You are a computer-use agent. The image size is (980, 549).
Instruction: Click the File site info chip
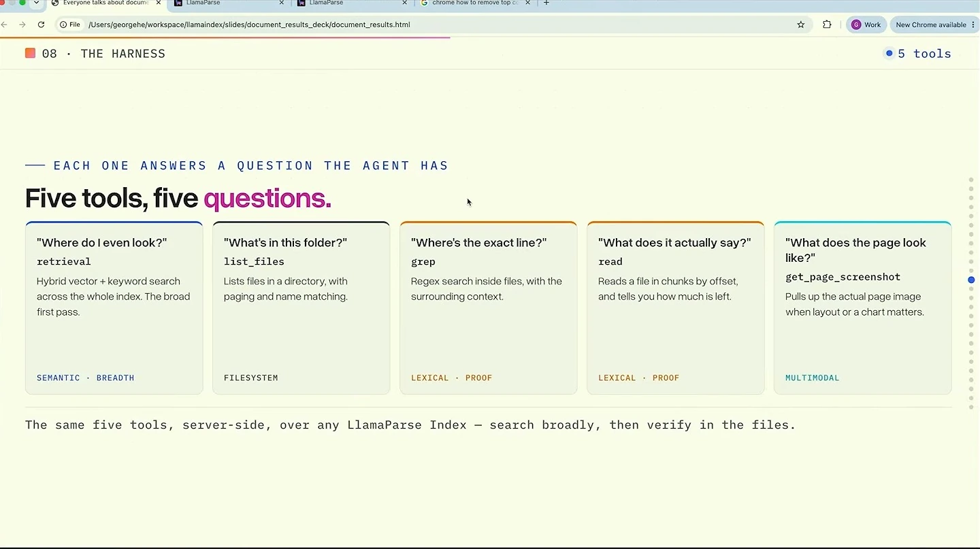(x=70, y=24)
